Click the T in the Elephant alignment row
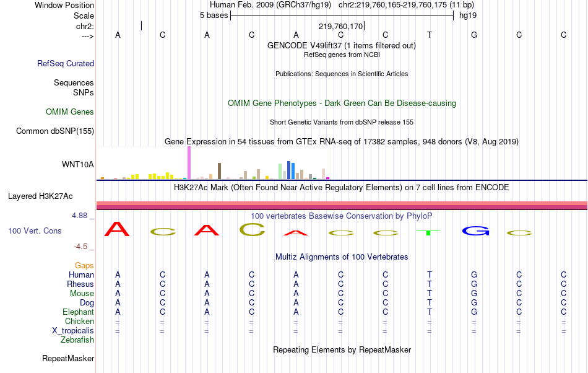This screenshot has height=373, width=588. point(430,312)
